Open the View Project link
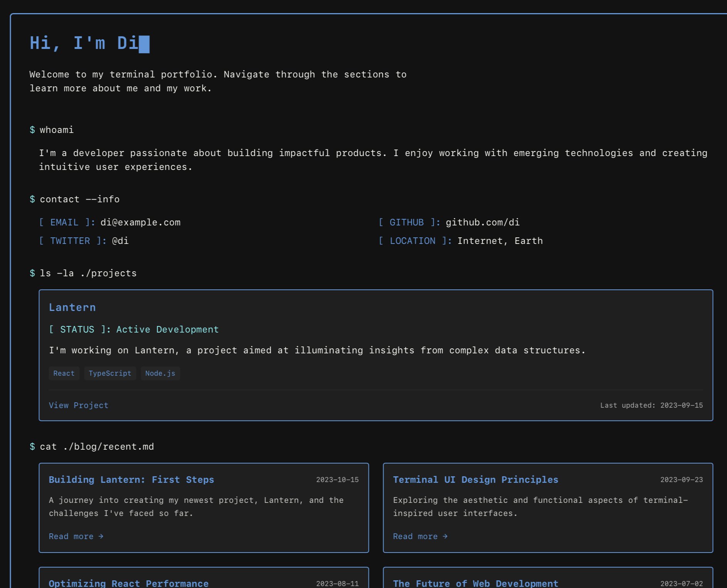 (x=79, y=405)
